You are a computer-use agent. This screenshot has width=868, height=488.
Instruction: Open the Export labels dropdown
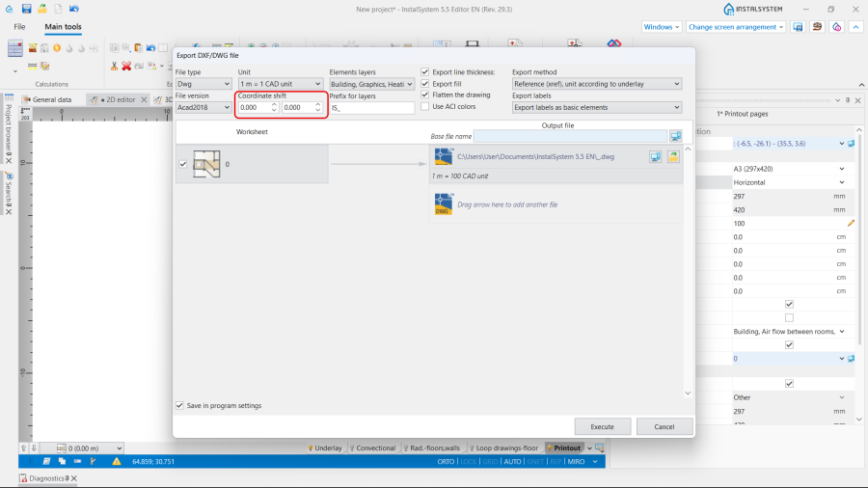coord(597,107)
